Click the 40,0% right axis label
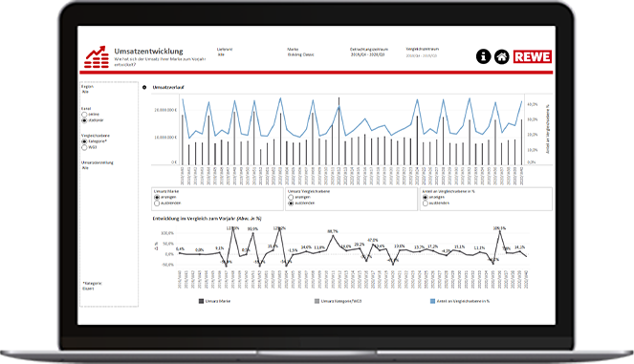This screenshot has height=364, width=634. 533,104
